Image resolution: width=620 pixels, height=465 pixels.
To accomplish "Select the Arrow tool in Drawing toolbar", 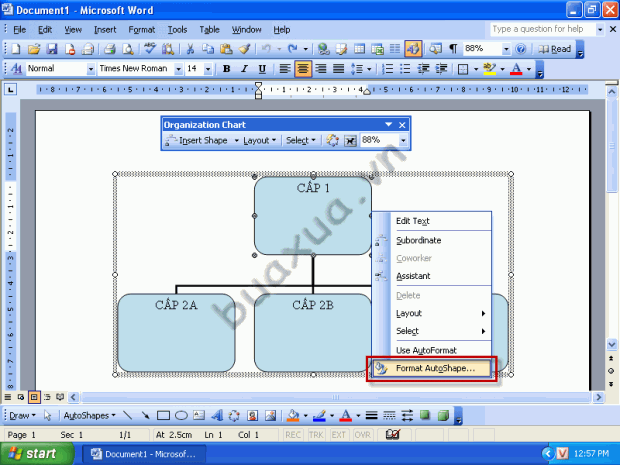I will (146, 415).
